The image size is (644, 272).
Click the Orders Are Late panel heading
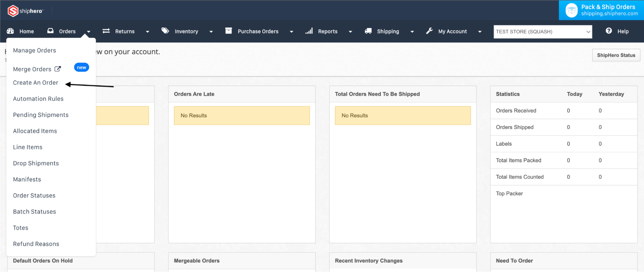pos(194,94)
